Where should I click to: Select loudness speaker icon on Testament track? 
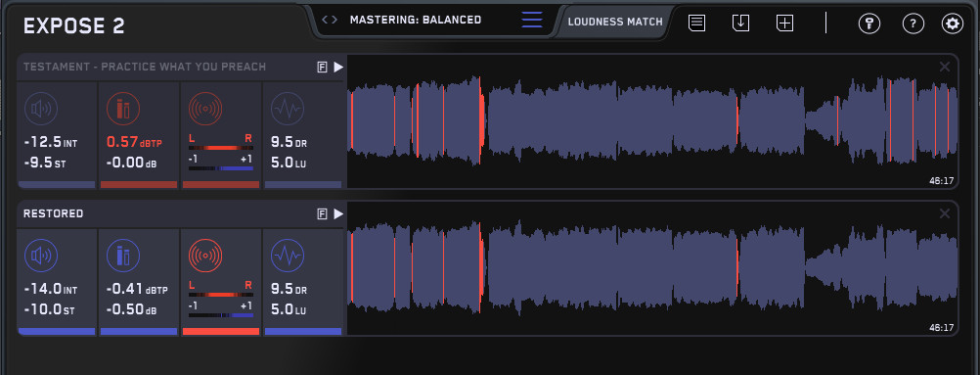click(x=41, y=109)
